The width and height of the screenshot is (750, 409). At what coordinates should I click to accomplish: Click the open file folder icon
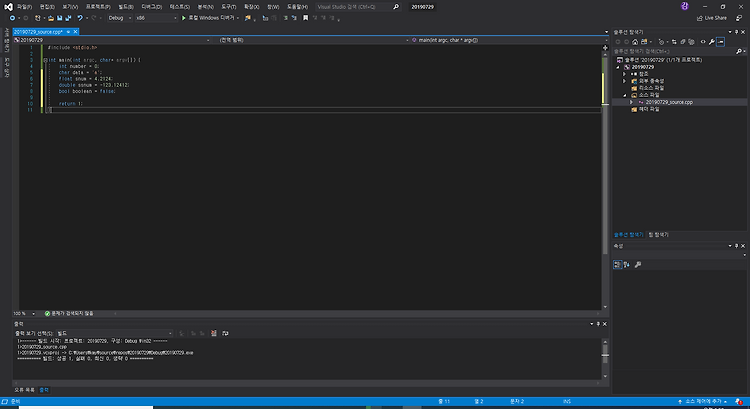coord(51,18)
